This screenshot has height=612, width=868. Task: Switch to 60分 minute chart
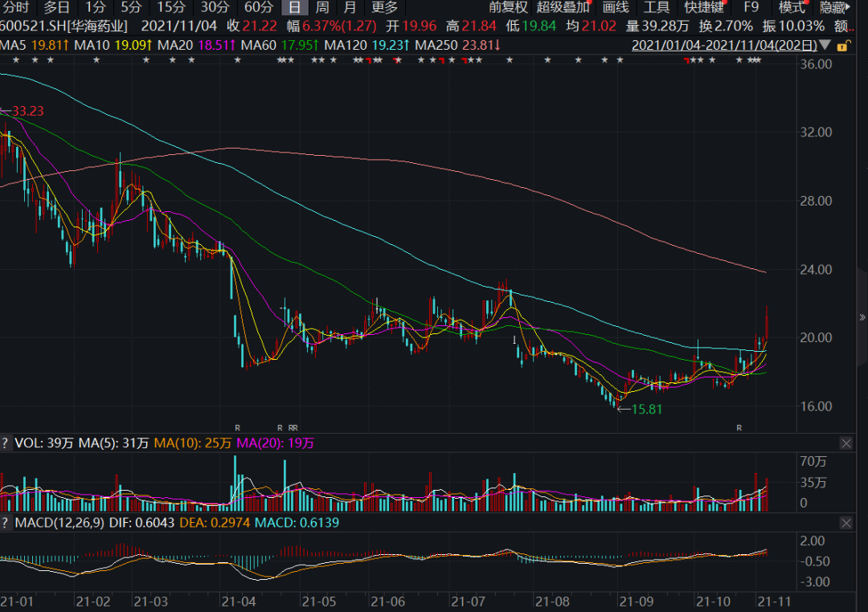(x=258, y=8)
